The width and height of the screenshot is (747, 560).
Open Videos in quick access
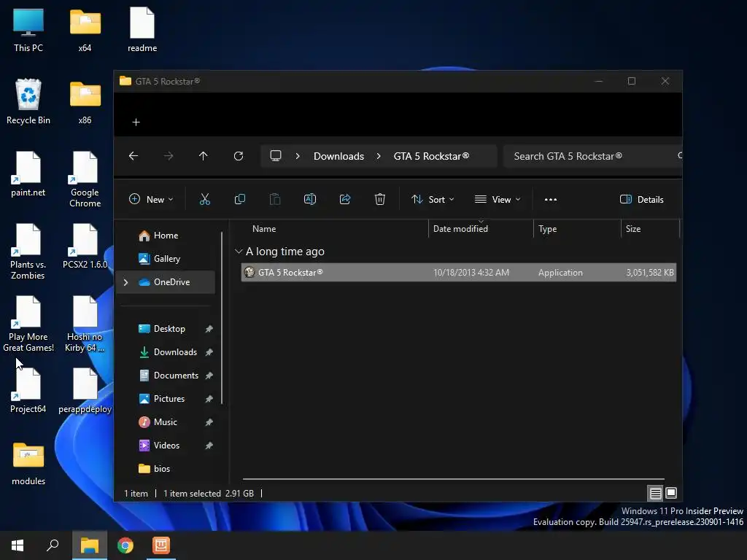(165, 446)
